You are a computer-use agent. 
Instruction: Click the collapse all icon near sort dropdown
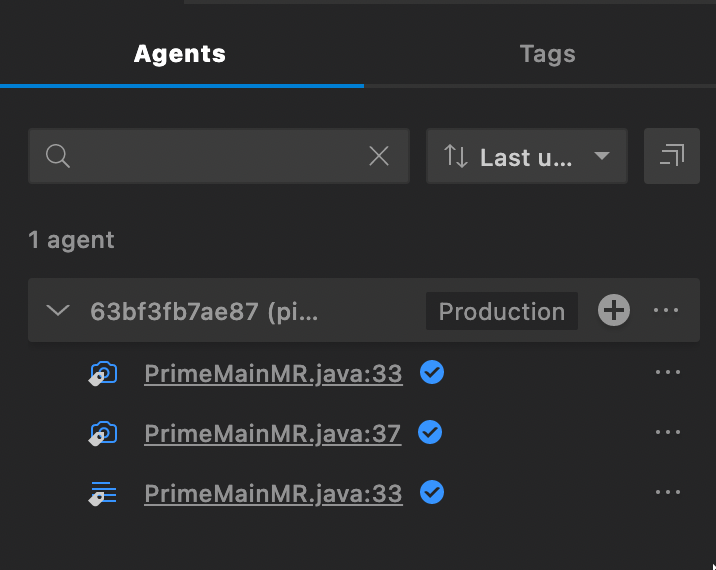(672, 156)
